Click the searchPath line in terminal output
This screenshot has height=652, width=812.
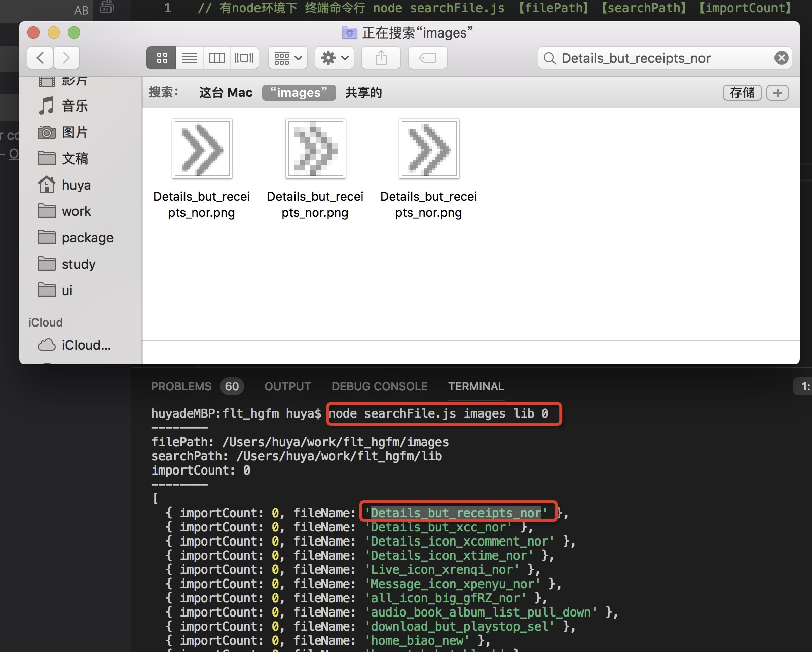[297, 456]
